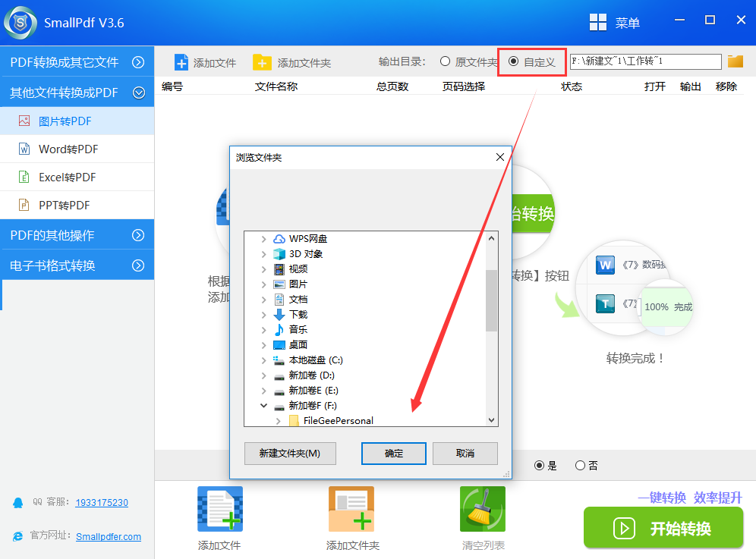Select the FileGeePersonal folder icon
The width and height of the screenshot is (756, 559).
click(x=294, y=421)
